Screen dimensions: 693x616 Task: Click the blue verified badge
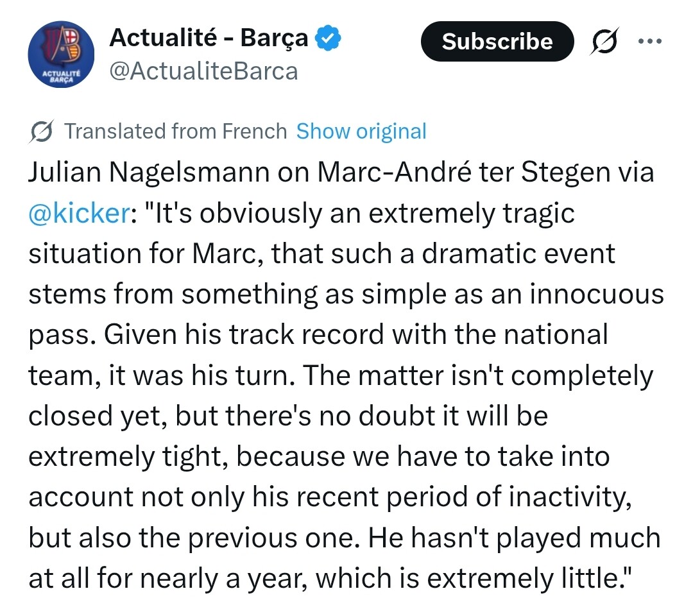click(330, 40)
